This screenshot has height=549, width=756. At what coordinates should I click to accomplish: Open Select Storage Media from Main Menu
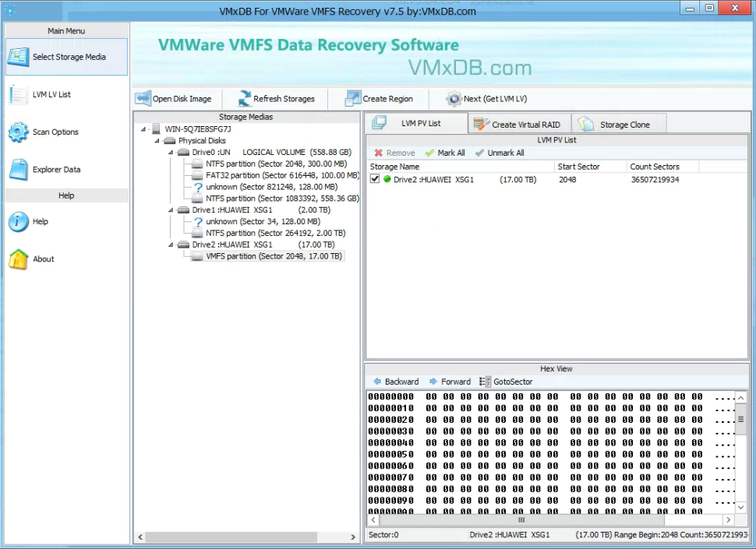(x=66, y=57)
